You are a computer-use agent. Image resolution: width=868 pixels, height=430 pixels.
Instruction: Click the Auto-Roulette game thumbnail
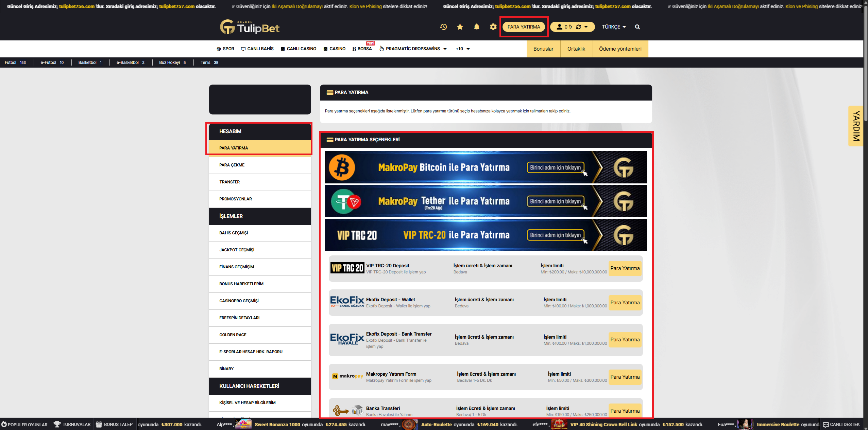click(x=409, y=424)
